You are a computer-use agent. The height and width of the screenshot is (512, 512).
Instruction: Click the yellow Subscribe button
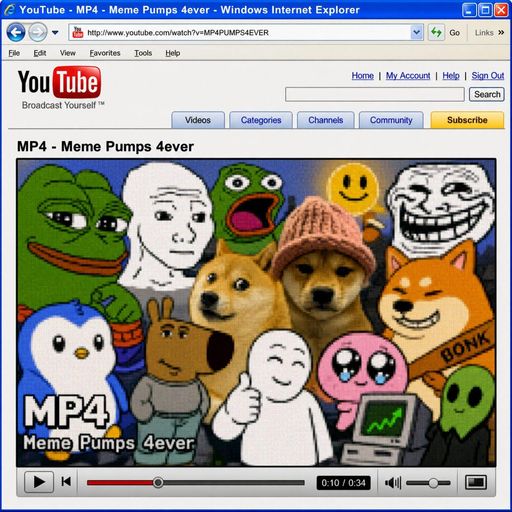[x=467, y=120]
